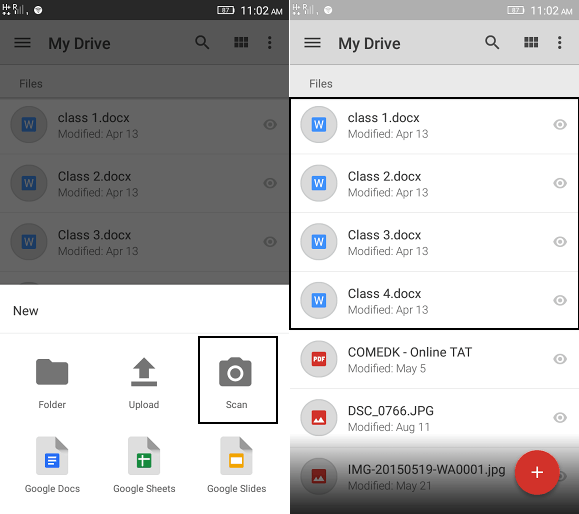This screenshot has height=514, width=579.
Task: Toggle eye icon for COMEDK - Online TAT
Action: (560, 359)
